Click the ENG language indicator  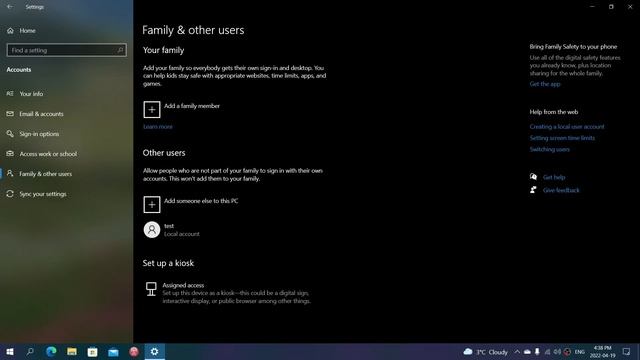pyautogui.click(x=580, y=352)
